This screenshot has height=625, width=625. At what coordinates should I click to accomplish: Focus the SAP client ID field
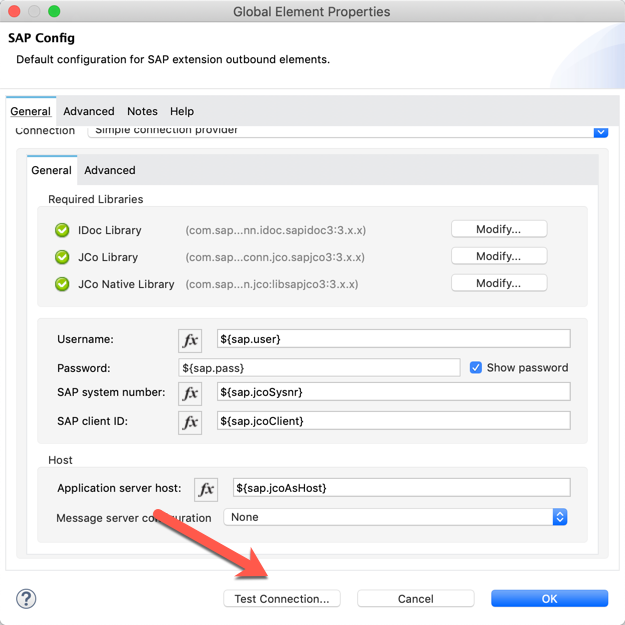pos(393,421)
